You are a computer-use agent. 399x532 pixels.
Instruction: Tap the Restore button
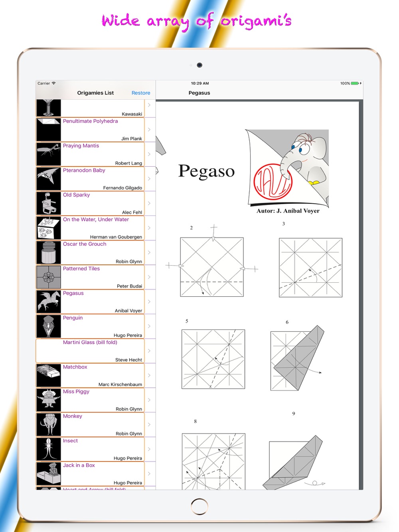tap(141, 93)
